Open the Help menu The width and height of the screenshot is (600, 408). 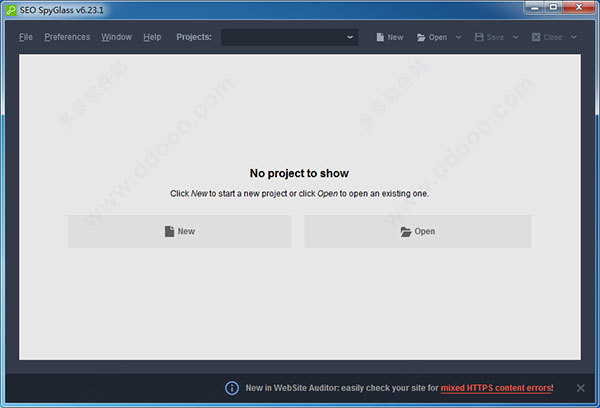[152, 37]
